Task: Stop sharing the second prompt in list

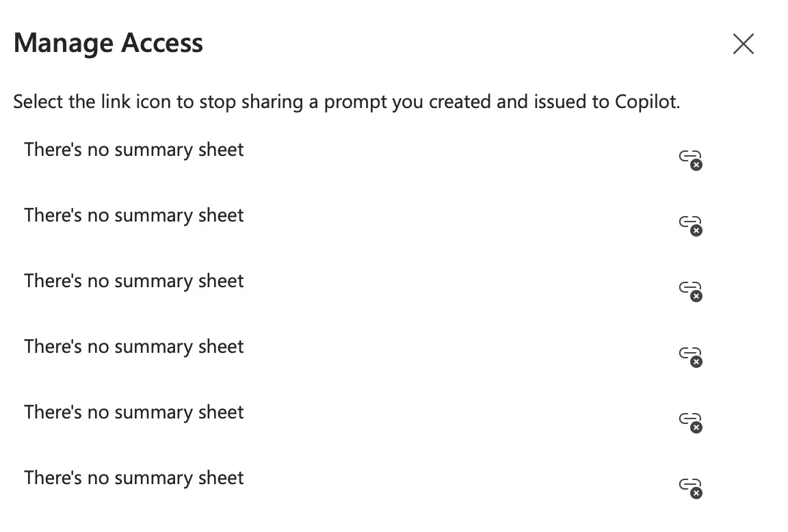Action: click(690, 224)
